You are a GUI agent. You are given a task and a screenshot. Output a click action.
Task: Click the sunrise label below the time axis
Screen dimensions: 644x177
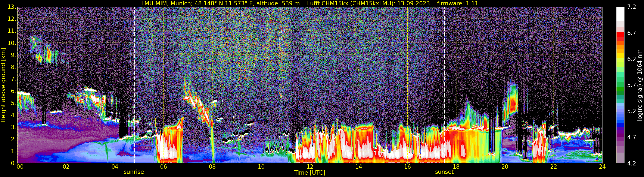coord(134,172)
